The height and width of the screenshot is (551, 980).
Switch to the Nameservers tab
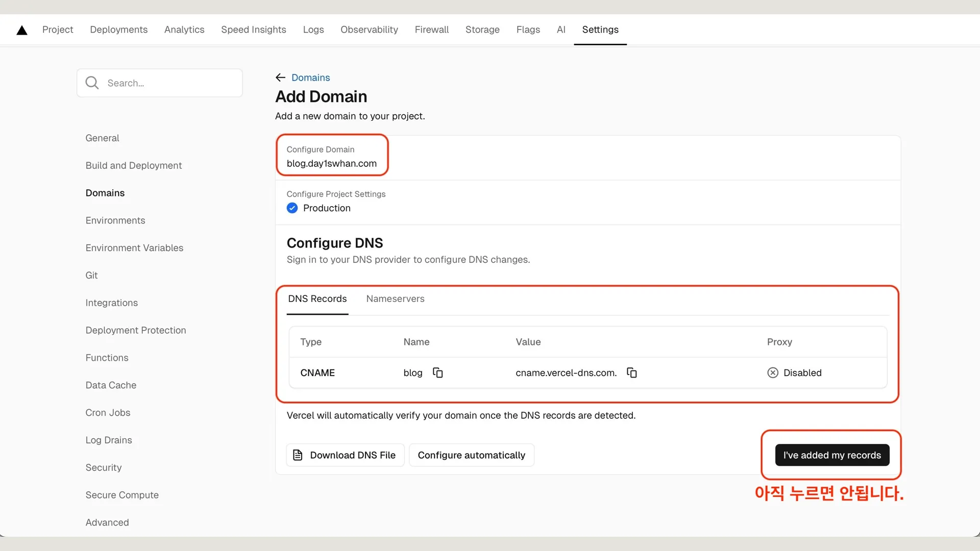point(395,299)
